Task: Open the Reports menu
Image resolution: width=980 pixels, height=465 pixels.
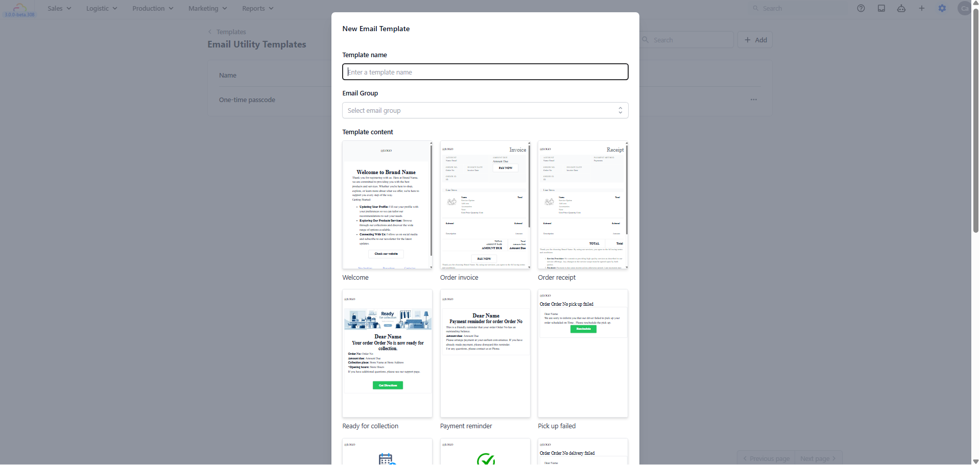Action: (x=258, y=8)
